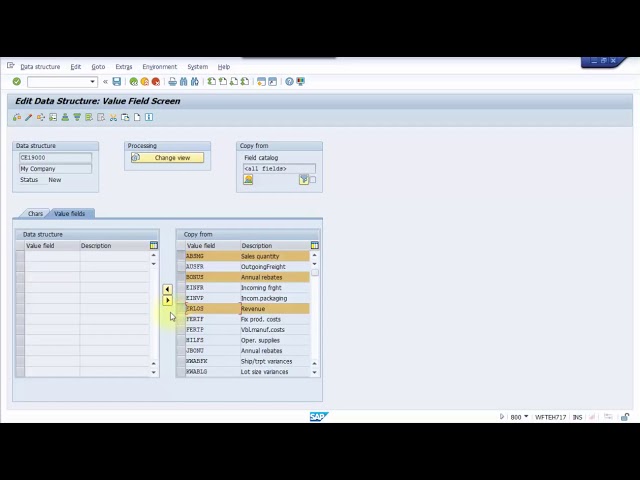Switch to the Value fields tab
Screen dimensions: 640x480
click(x=70, y=213)
